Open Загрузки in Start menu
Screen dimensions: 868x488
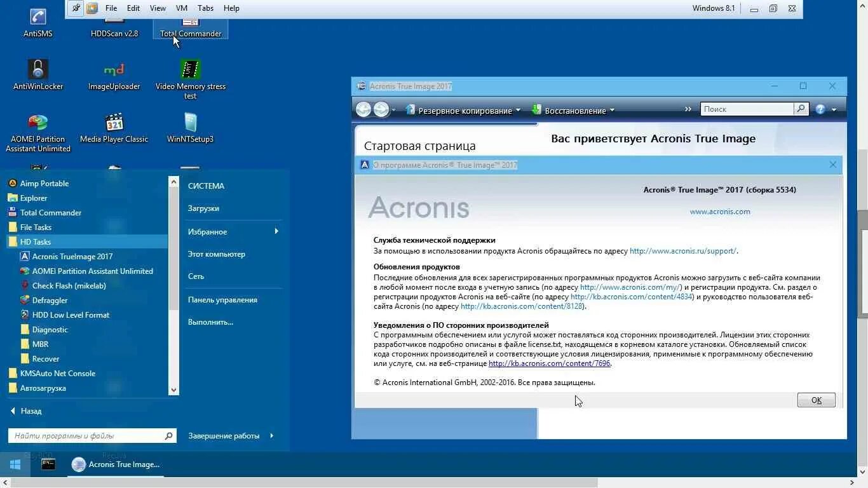(203, 208)
